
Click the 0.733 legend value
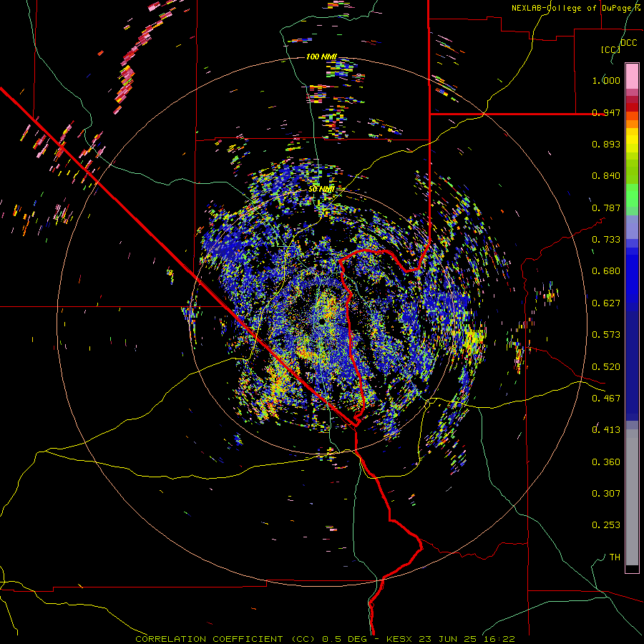pos(606,240)
